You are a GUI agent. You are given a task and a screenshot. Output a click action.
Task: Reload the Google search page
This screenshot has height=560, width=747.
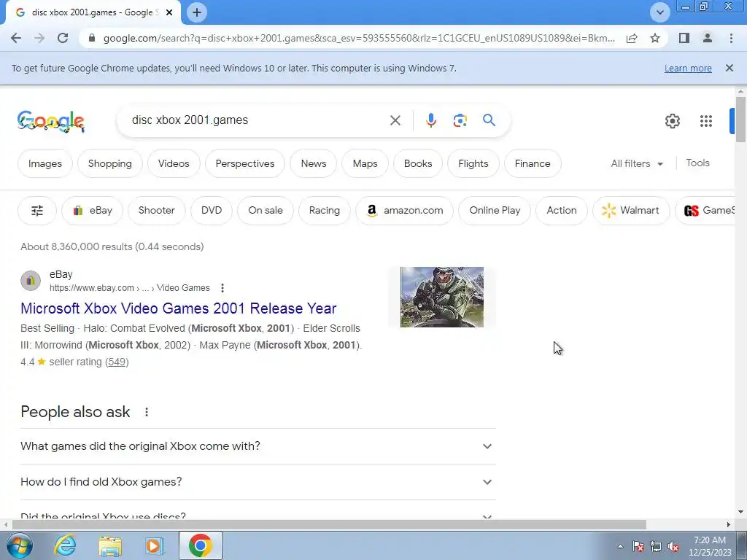pyautogui.click(x=63, y=38)
